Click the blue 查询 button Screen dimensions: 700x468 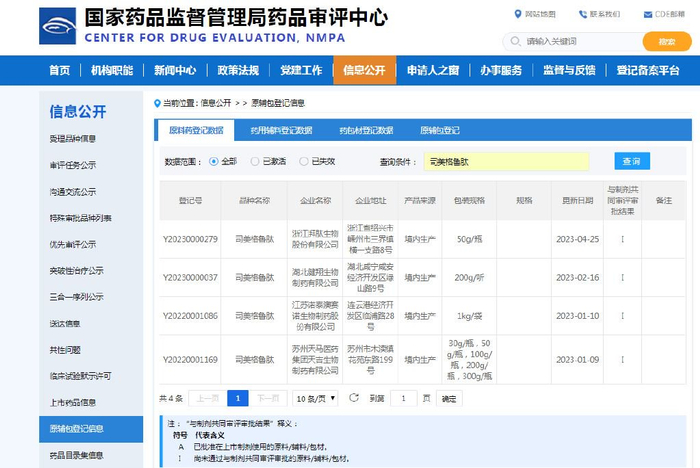(630, 161)
